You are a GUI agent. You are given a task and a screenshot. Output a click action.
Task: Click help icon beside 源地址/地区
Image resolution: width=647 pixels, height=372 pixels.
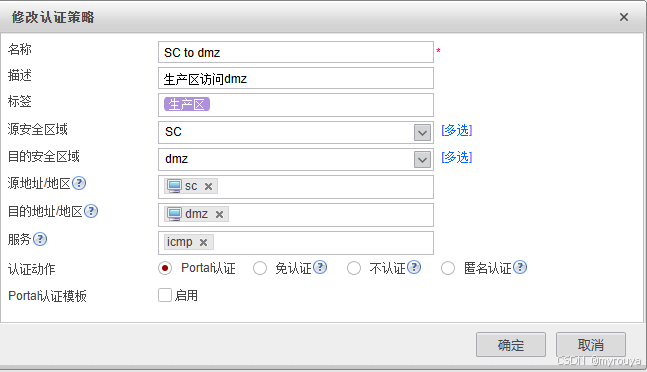pos(79,183)
